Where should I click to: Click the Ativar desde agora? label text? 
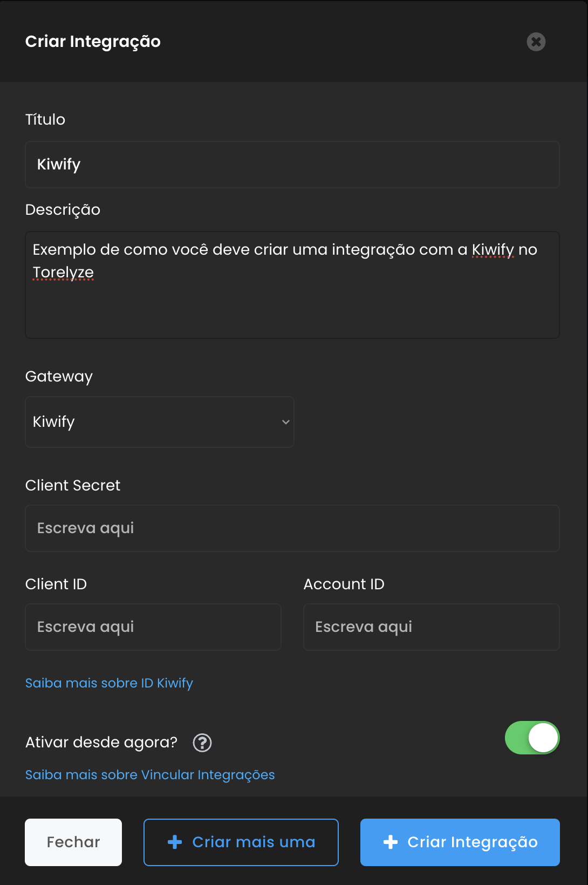point(101,743)
